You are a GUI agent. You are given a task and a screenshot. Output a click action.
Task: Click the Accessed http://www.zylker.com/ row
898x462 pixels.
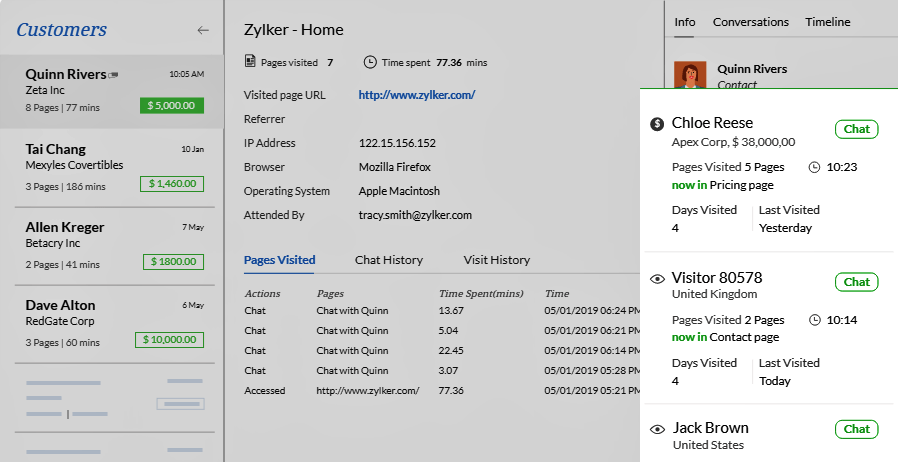pyautogui.click(x=442, y=391)
